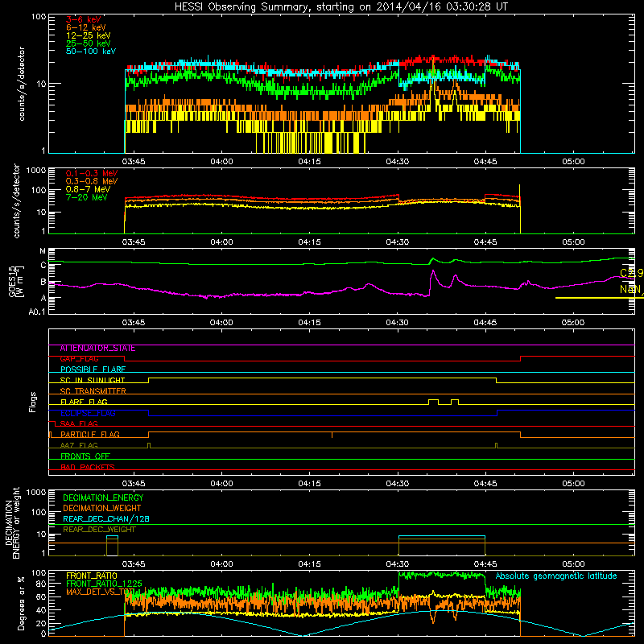The width and height of the screenshot is (644, 644).
Task: Click the DECIMATION_WEIGHT legend label
Action: point(102,509)
